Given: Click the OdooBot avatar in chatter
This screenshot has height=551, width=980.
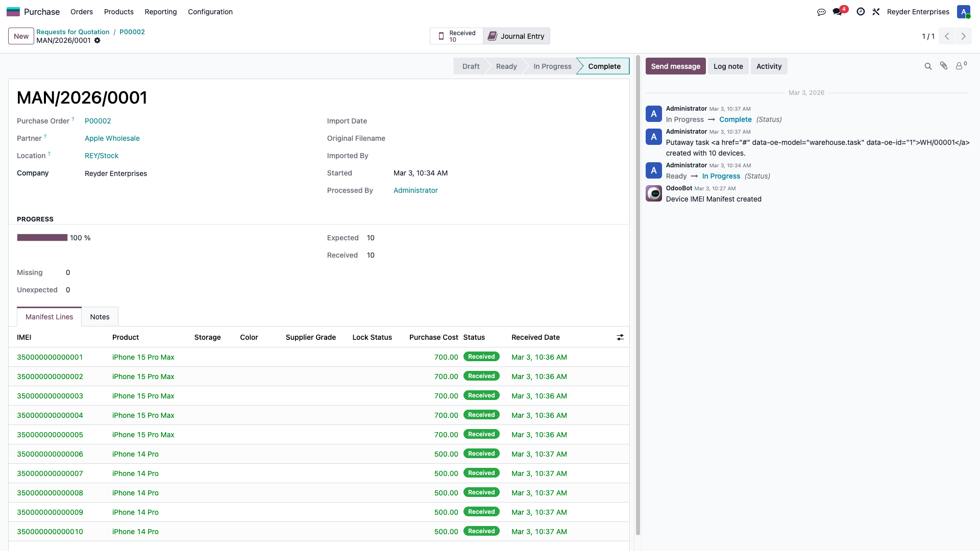Looking at the screenshot, I should (x=654, y=193).
